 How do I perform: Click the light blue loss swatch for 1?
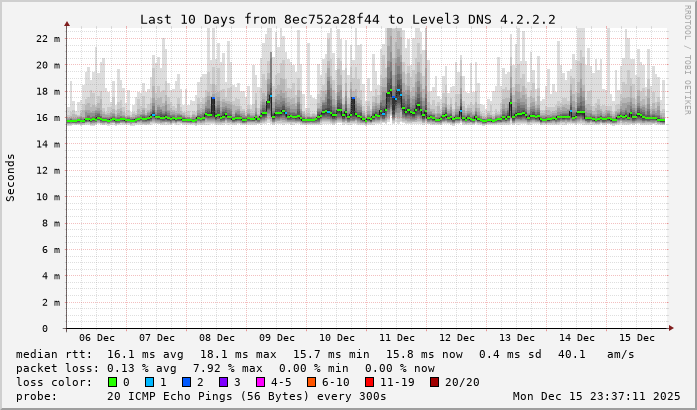(149, 382)
